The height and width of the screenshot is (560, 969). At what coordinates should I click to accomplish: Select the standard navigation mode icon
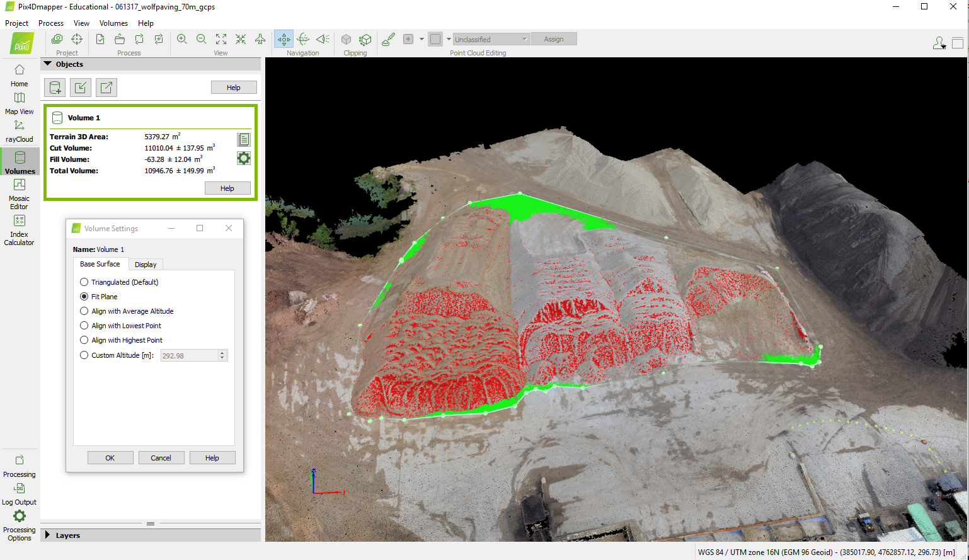pyautogui.click(x=284, y=39)
